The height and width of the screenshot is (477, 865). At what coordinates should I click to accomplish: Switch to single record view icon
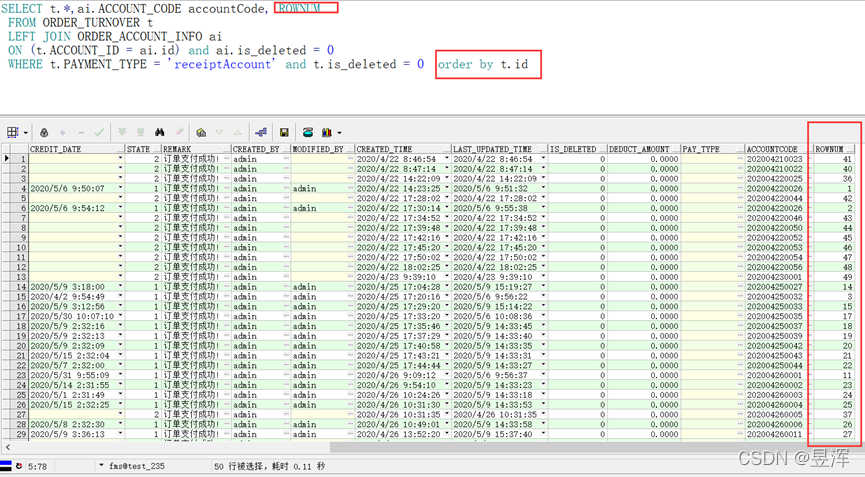[201, 132]
